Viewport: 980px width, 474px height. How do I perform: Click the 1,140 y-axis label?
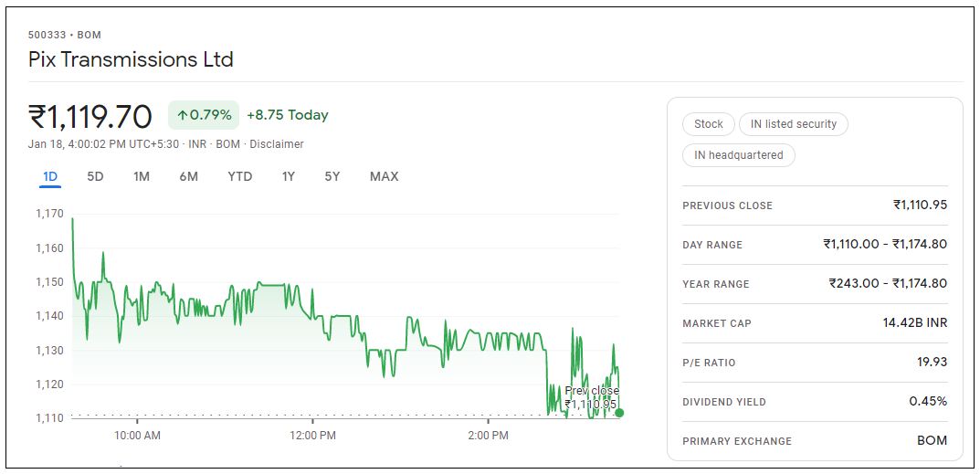click(x=50, y=316)
